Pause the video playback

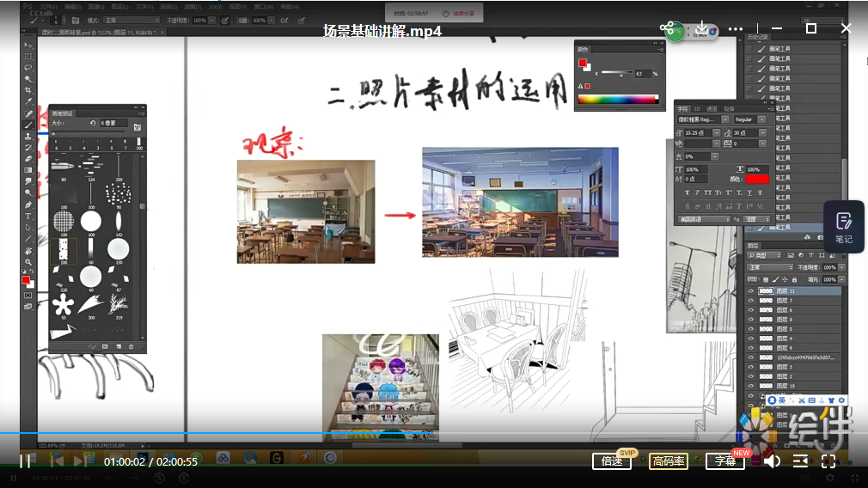click(x=25, y=461)
